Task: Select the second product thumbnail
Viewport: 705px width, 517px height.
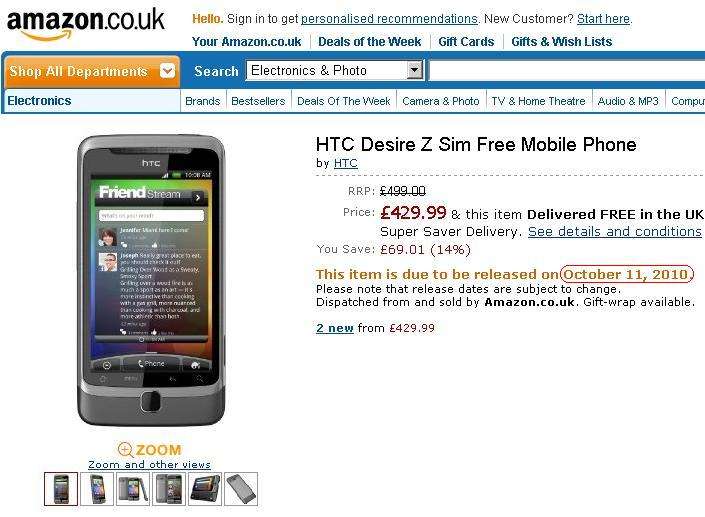Action: (97, 489)
